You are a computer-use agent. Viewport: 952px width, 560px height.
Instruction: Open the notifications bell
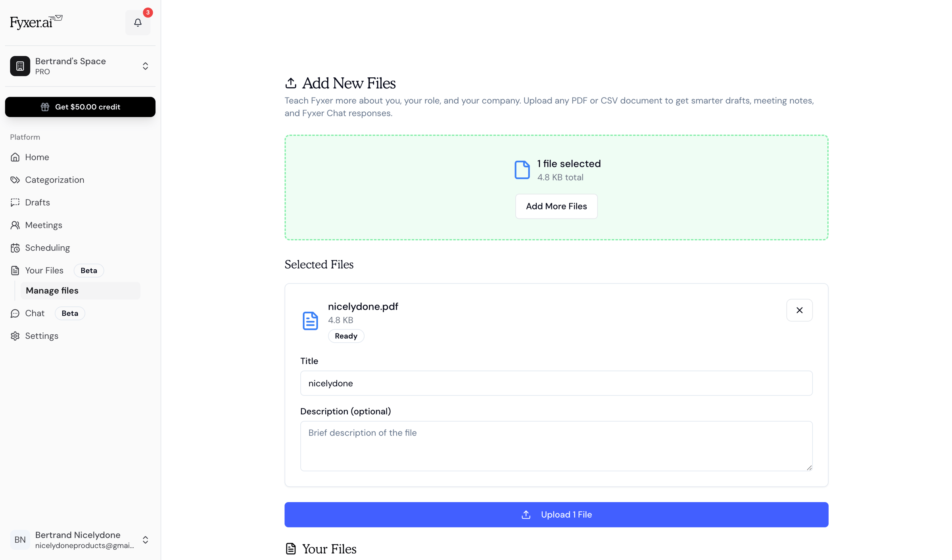coord(138,23)
